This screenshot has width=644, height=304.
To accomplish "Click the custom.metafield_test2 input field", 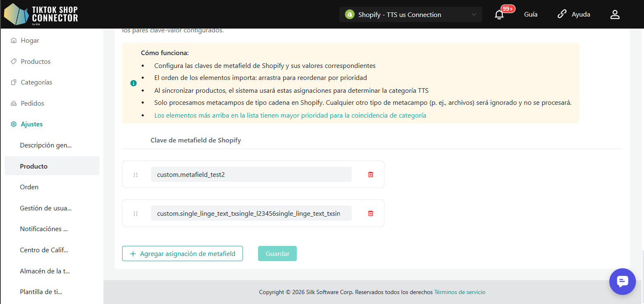I will tap(251, 174).
